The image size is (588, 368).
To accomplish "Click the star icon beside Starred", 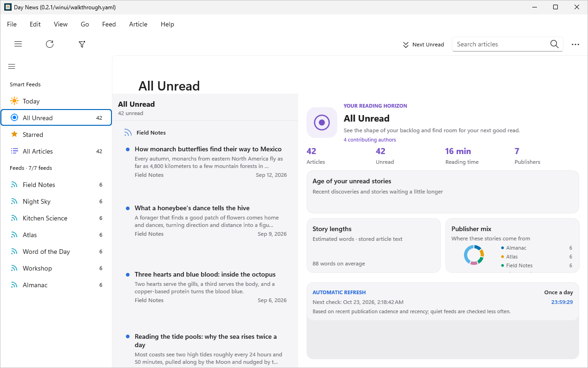I will pyautogui.click(x=14, y=135).
